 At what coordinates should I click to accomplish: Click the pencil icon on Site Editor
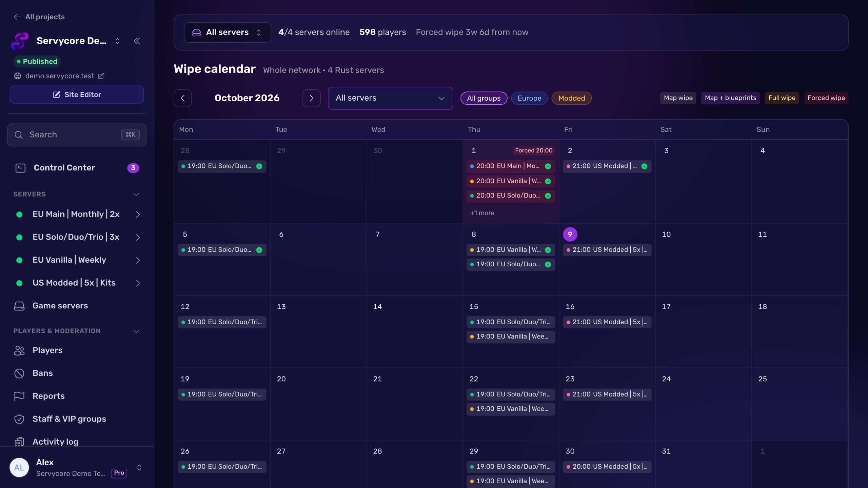pos(57,95)
